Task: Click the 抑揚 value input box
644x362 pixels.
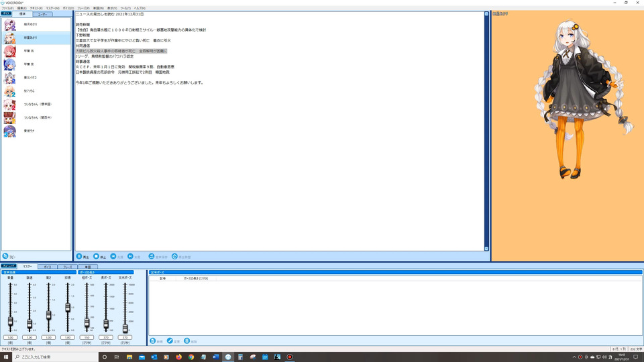Action: click(68, 337)
